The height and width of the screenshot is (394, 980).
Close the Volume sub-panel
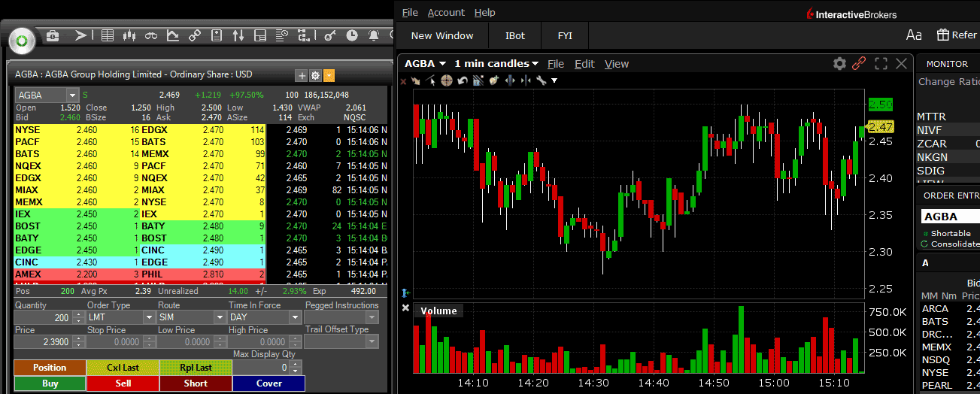pos(405,308)
